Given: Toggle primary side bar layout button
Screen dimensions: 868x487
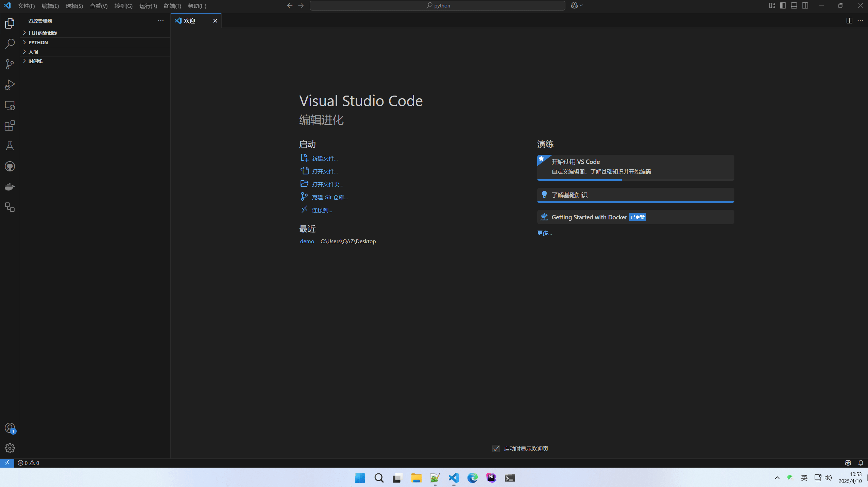Looking at the screenshot, I should (783, 5).
